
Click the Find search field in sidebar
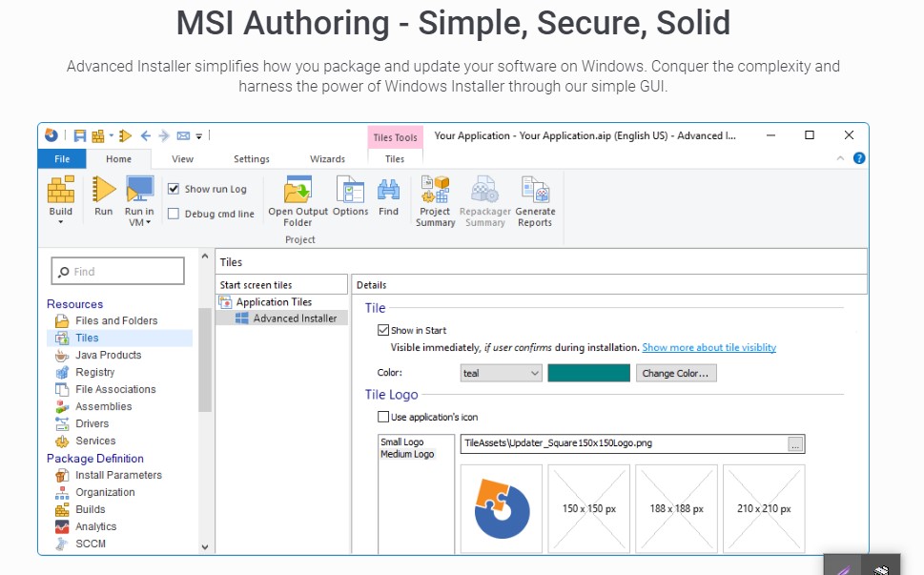(117, 272)
